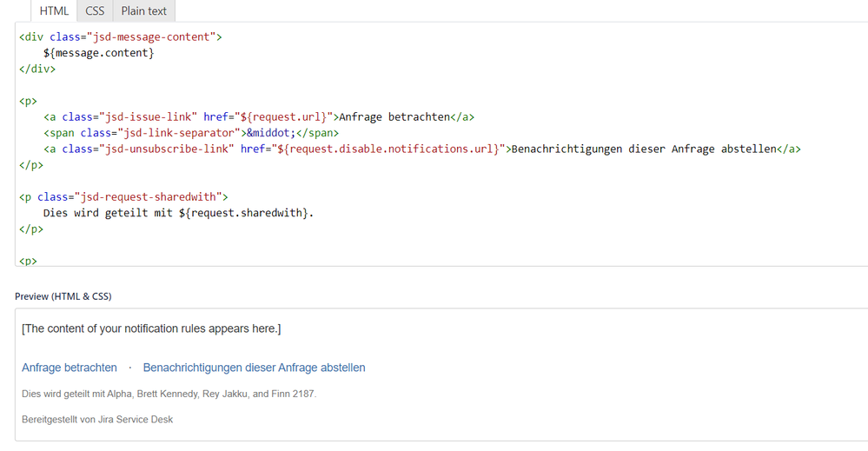Viewport: 868px width, 451px height.
Task: Switch to the CSS tab
Action: coord(95,11)
